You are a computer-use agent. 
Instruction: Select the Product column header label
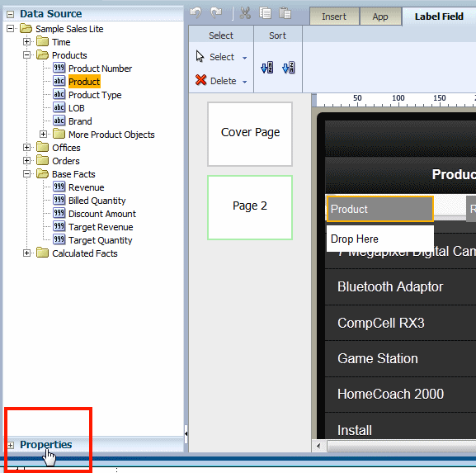380,209
